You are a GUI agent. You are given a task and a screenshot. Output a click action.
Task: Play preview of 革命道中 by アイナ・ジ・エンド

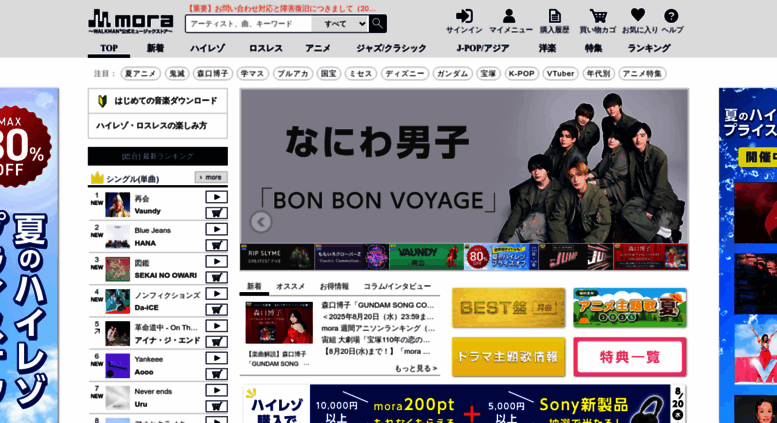(217, 326)
